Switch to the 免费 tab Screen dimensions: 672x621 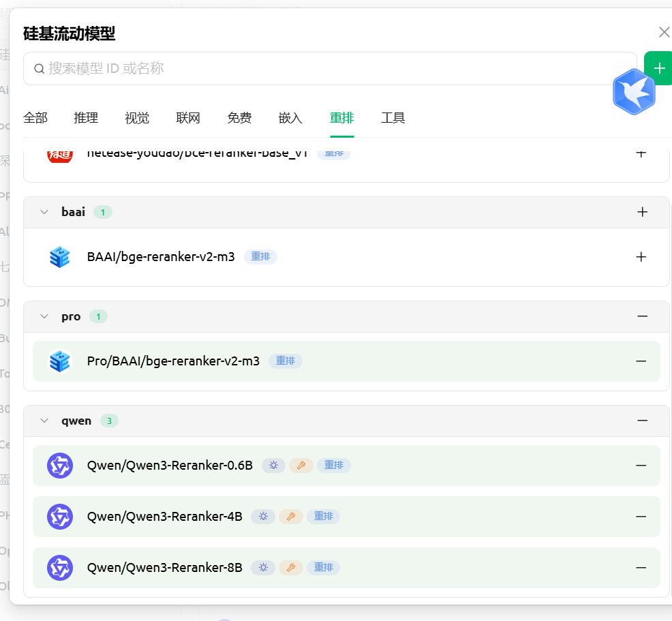click(x=240, y=118)
